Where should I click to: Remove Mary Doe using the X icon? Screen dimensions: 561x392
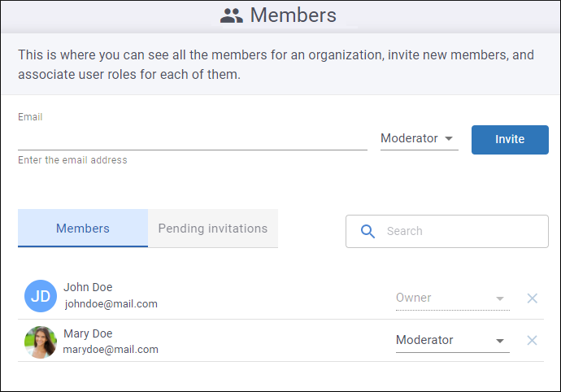click(533, 341)
